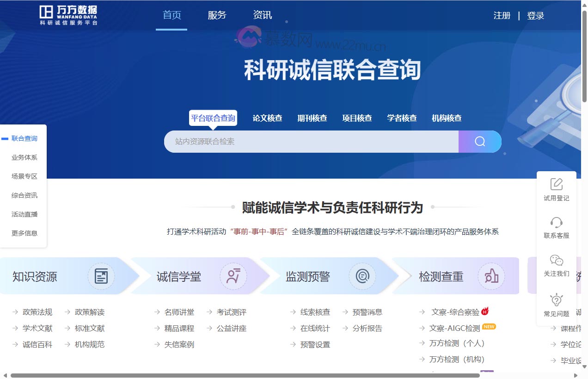The width and height of the screenshot is (588, 379).
Task: Select the 期刊核查 tab
Action: 312,118
